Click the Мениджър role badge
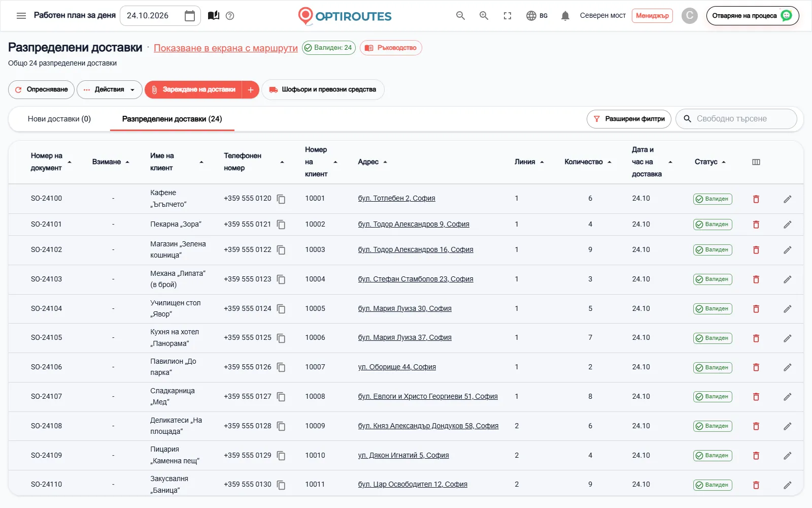Image resolution: width=812 pixels, height=508 pixels. tap(652, 16)
